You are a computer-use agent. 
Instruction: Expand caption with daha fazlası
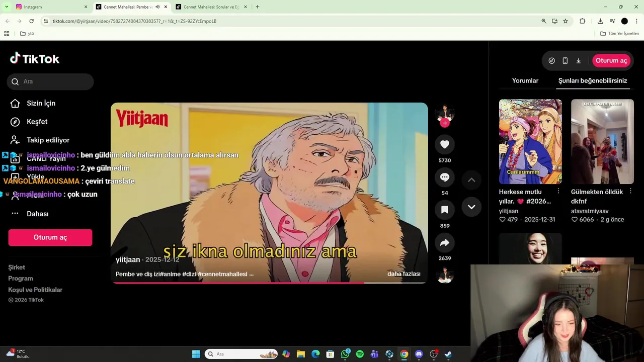tap(404, 274)
